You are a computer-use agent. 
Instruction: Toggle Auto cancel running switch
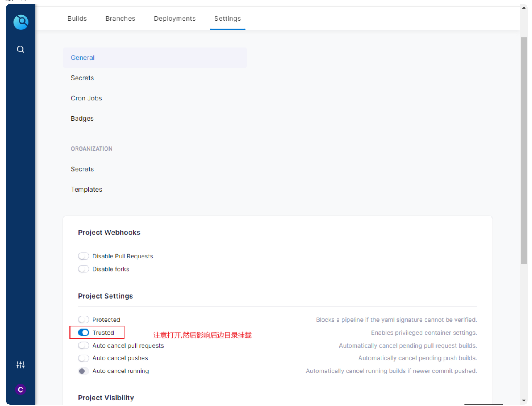coord(84,371)
